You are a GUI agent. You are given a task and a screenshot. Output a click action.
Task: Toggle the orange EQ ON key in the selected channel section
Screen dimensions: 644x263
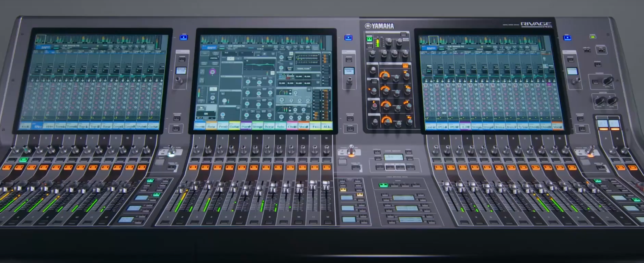tap(405, 65)
